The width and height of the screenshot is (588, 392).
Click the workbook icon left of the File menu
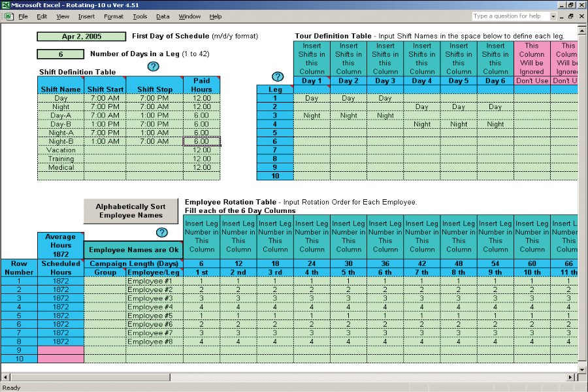(x=8, y=16)
